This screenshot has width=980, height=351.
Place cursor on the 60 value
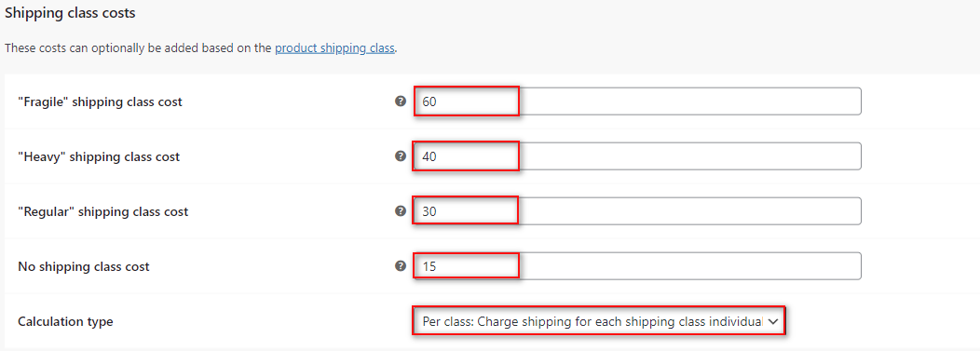coord(429,101)
